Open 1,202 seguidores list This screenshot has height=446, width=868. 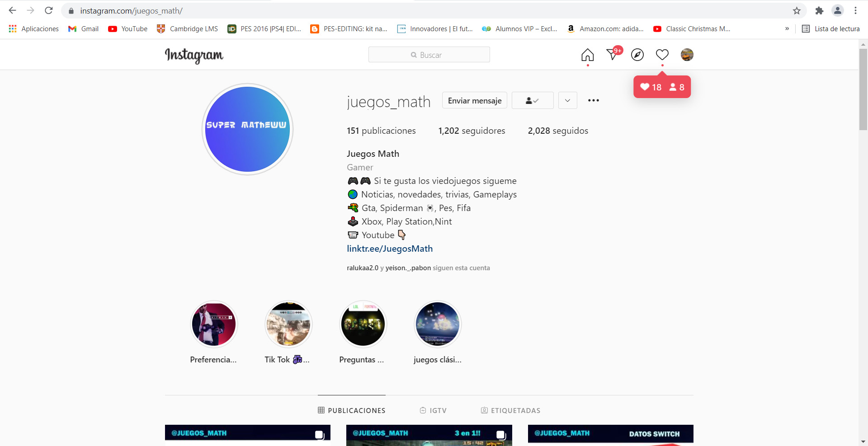(x=472, y=131)
